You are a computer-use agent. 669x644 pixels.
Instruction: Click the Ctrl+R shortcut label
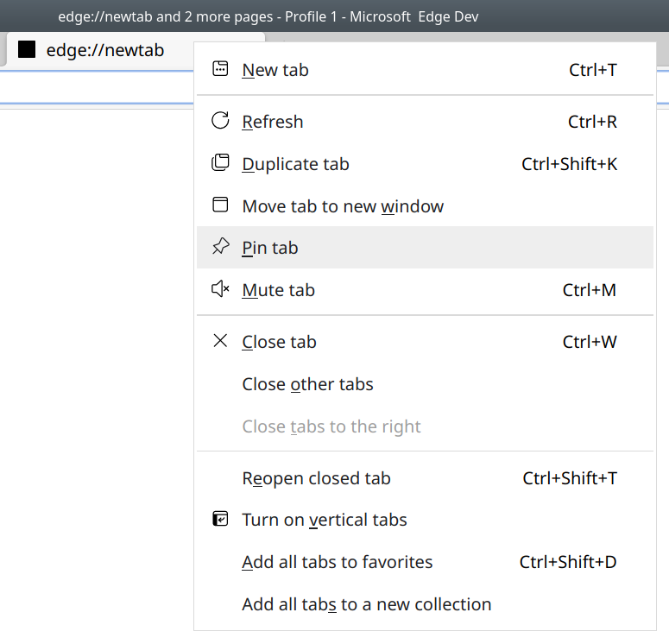(x=593, y=122)
